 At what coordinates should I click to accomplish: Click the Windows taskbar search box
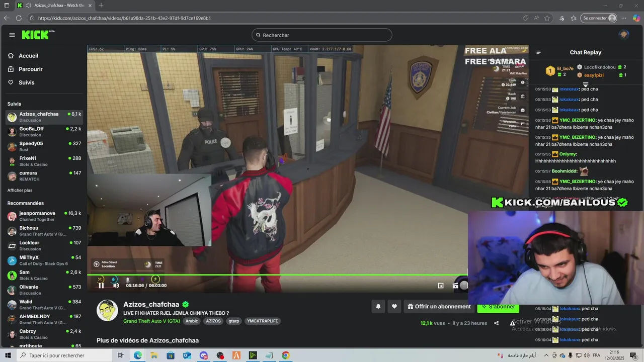[x=64, y=355]
